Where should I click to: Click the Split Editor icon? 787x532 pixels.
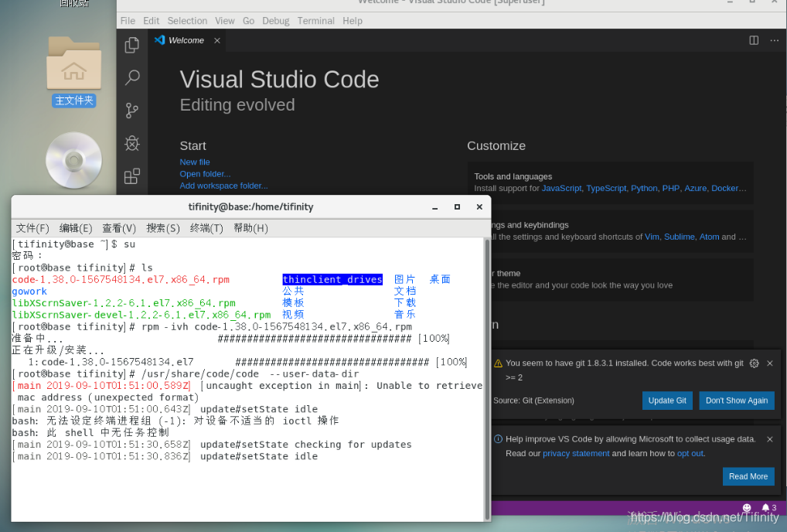coord(754,40)
